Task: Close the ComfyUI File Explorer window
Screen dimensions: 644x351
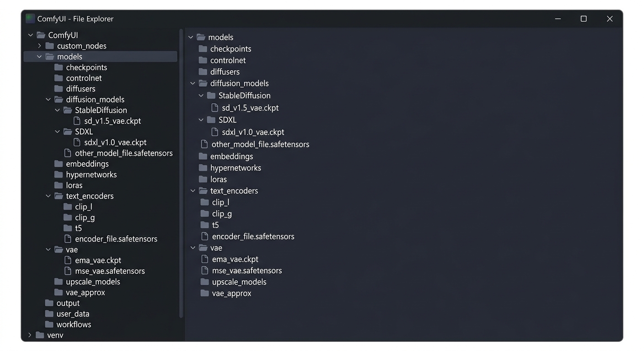Action: (610, 19)
